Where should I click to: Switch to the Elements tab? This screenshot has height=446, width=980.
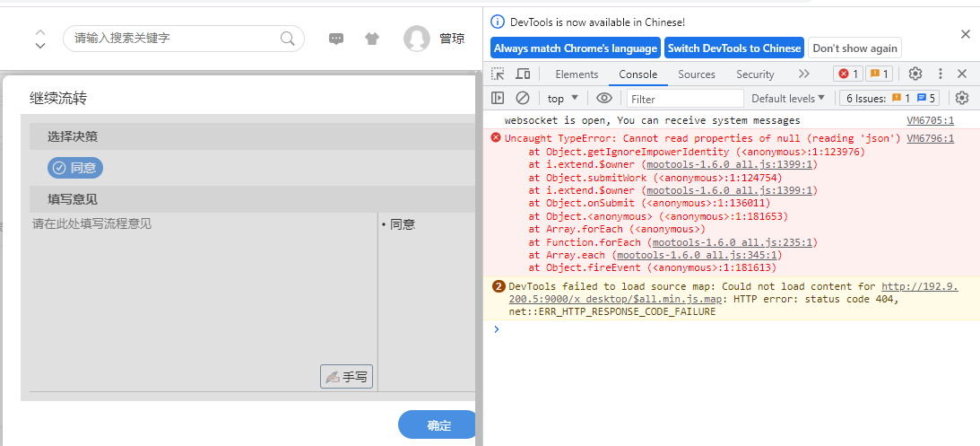[577, 74]
